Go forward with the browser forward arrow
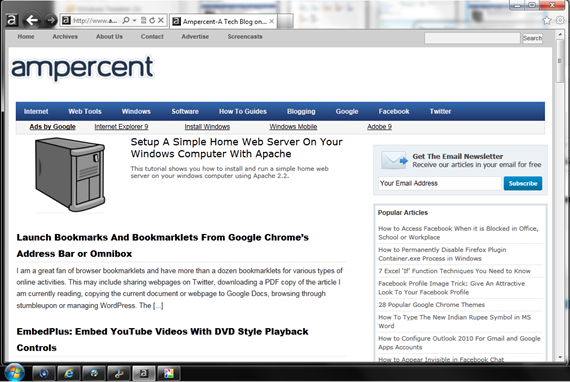 pos(51,20)
